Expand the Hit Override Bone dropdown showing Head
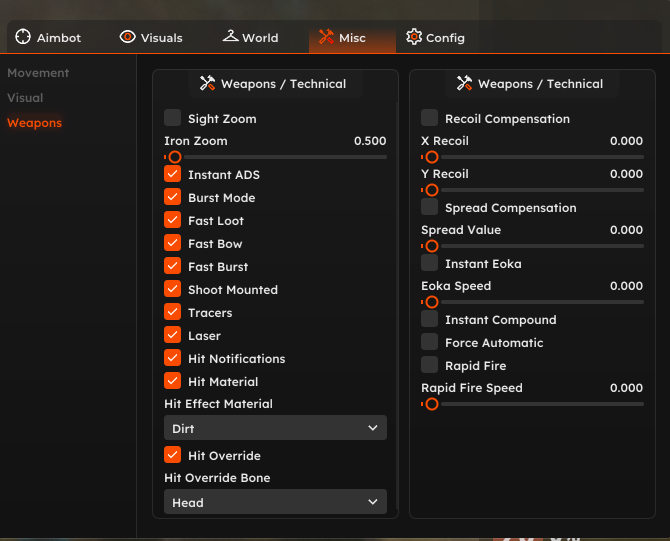Screen dimensions: 670x541 coord(276,502)
